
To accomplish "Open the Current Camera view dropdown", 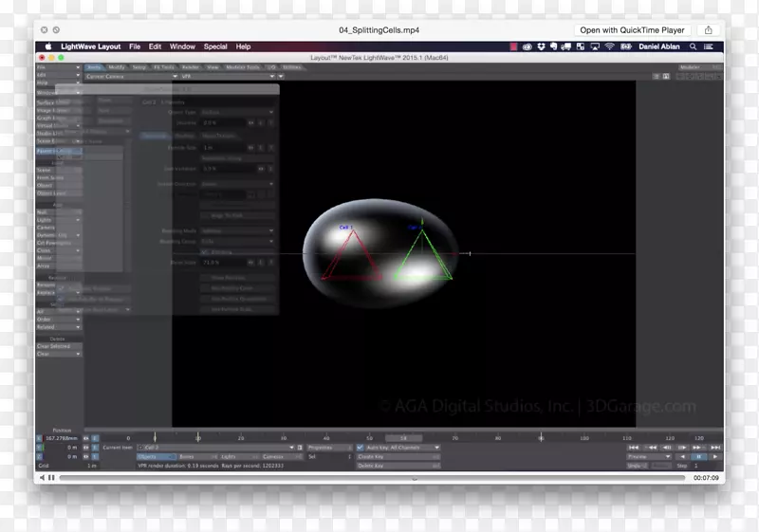I will (x=132, y=77).
